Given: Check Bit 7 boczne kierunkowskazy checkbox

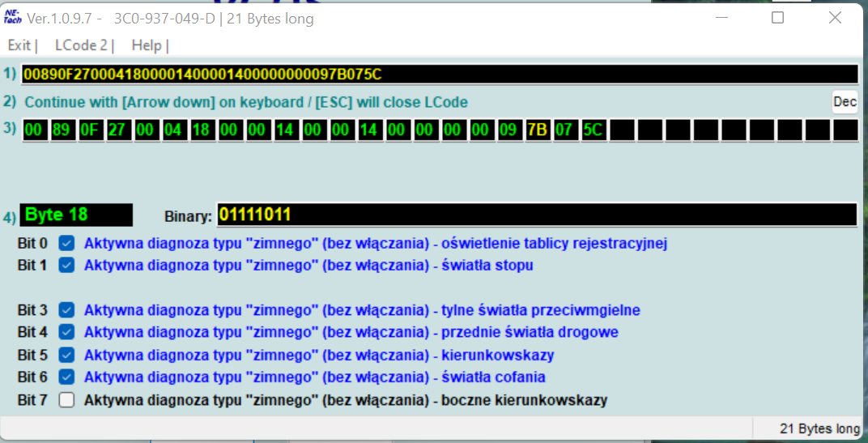Looking at the screenshot, I should (66, 400).
